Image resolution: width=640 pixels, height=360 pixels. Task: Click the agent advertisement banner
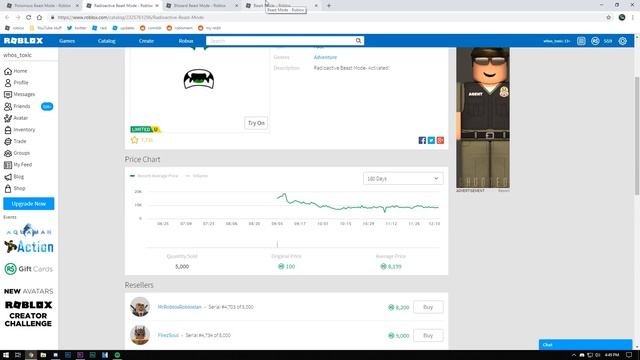[483, 118]
